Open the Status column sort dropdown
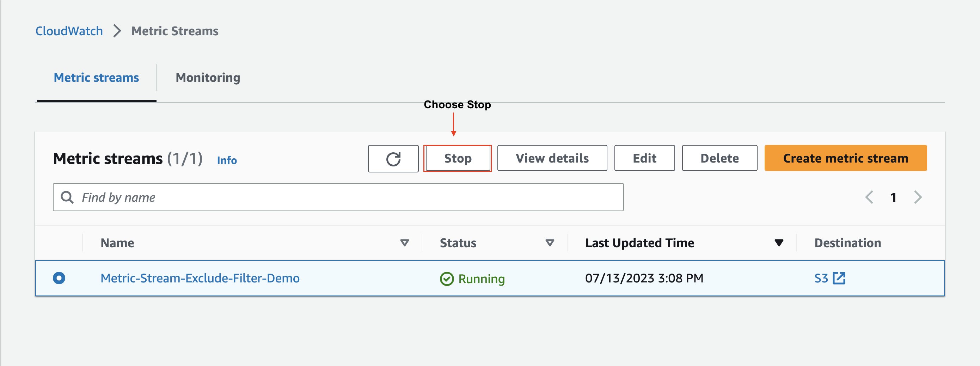 pos(549,242)
